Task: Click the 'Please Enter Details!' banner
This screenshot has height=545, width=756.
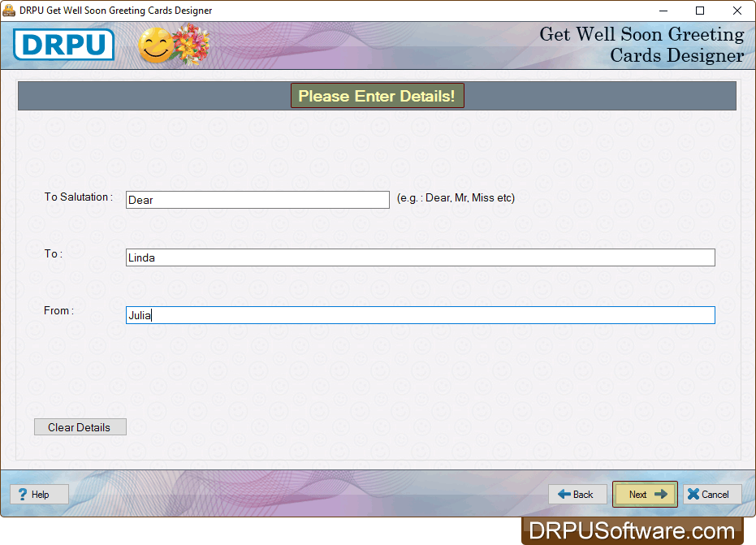Action: (377, 96)
